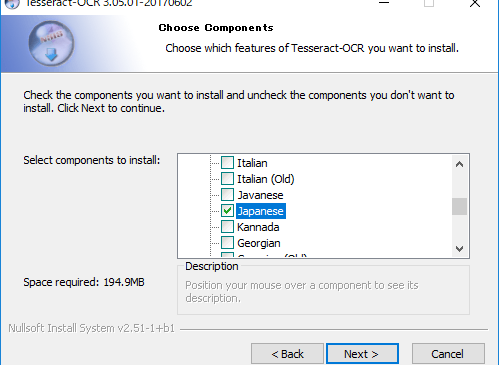Screen dimensions: 499x365
Task: Click the component list scroll down arrow
Action: click(460, 249)
